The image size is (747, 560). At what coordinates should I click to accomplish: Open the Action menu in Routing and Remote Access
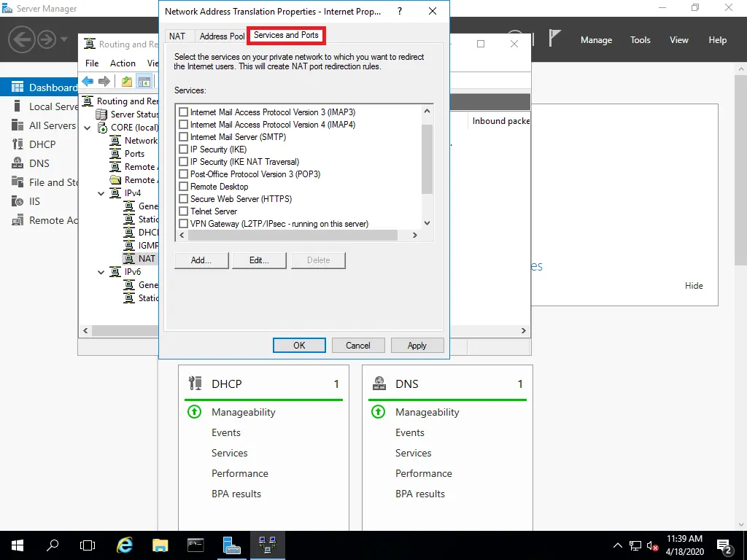123,63
